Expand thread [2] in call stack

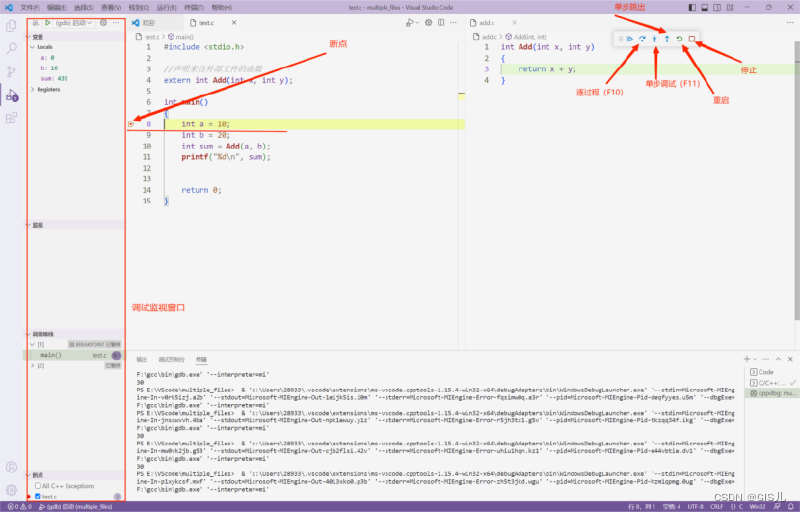(x=33, y=366)
